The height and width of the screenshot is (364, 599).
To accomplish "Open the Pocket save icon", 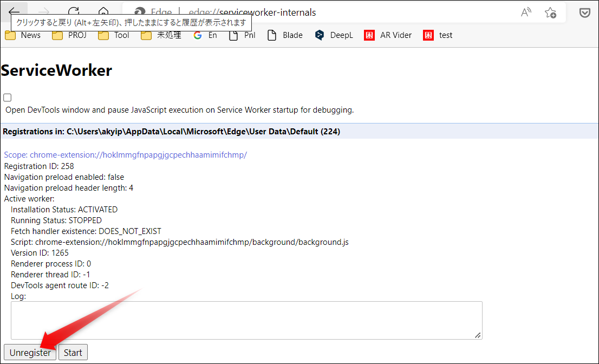I will click(x=584, y=12).
